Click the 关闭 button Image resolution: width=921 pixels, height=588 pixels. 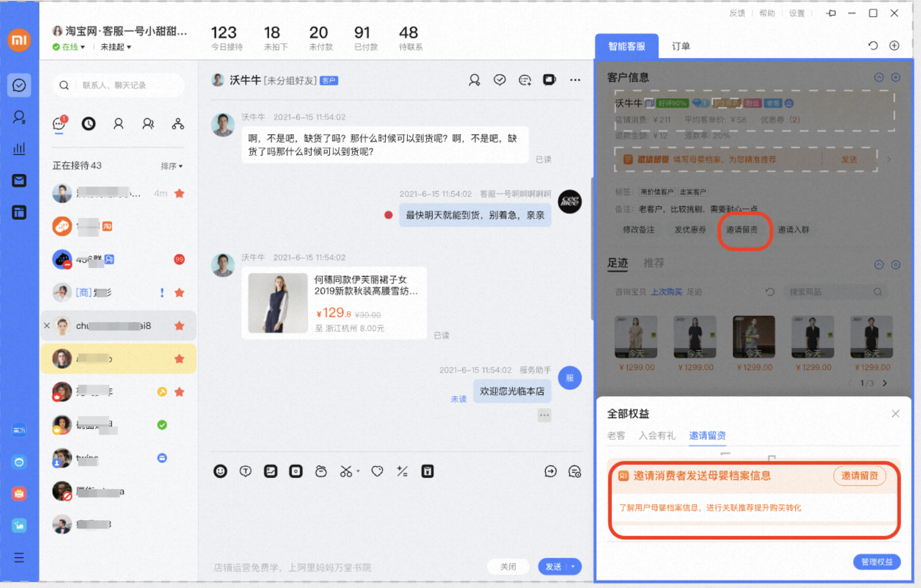coord(508,567)
